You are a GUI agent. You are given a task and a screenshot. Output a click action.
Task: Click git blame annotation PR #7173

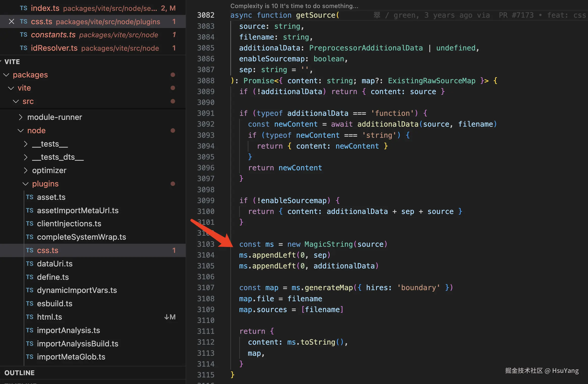[516, 15]
